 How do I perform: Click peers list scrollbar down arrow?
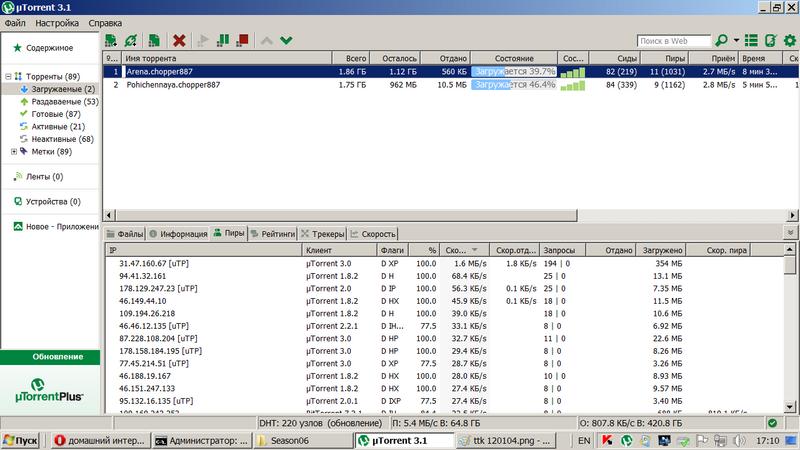[x=789, y=407]
